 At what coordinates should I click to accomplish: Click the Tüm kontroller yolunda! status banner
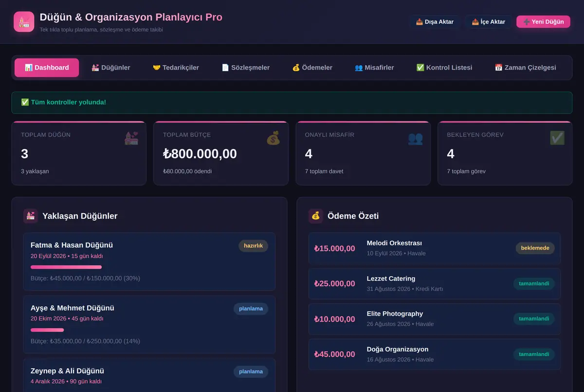point(292,103)
